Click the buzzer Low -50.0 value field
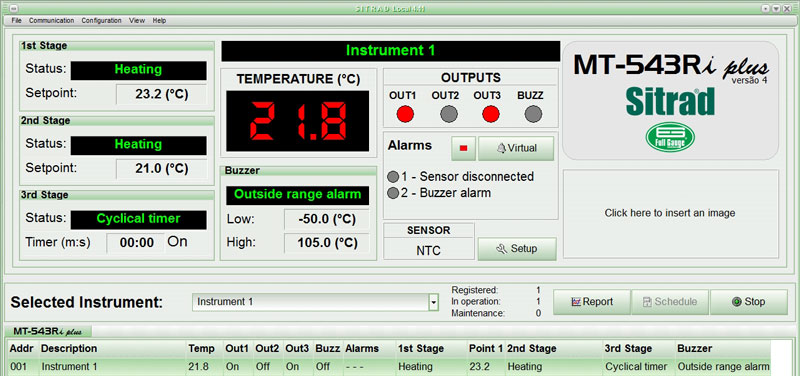This screenshot has height=376, width=800. [327, 219]
